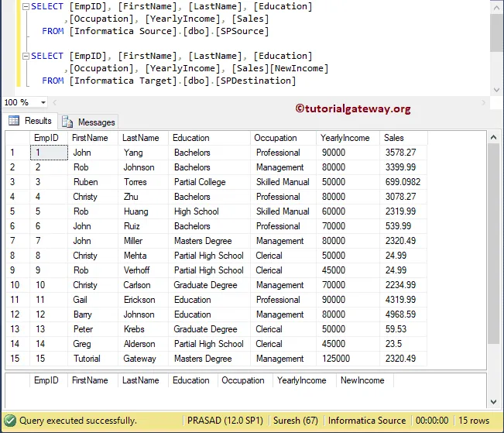Image resolution: width=504 pixels, height=433 pixels.
Task: Collapse the second SELECT statement block
Action: (x=26, y=56)
